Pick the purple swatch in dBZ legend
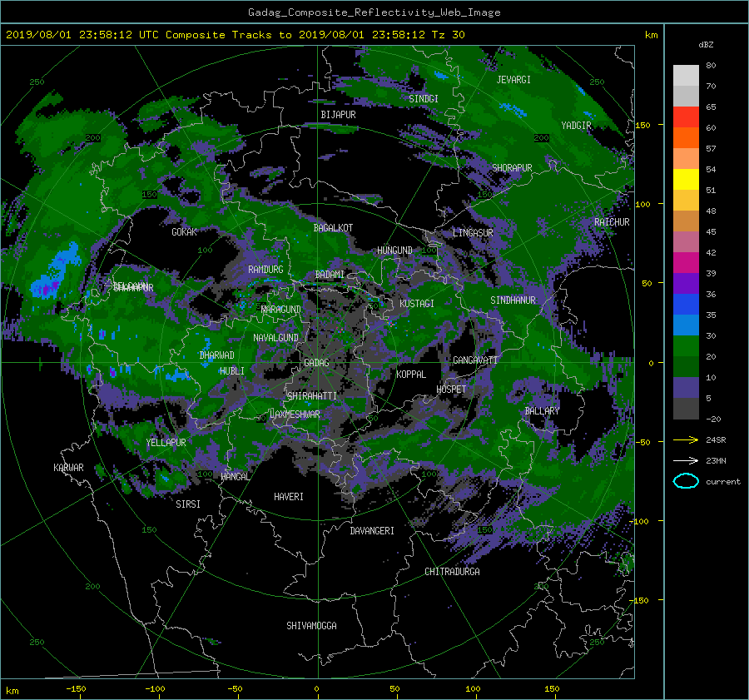The height and width of the screenshot is (700, 749). pyautogui.click(x=686, y=283)
